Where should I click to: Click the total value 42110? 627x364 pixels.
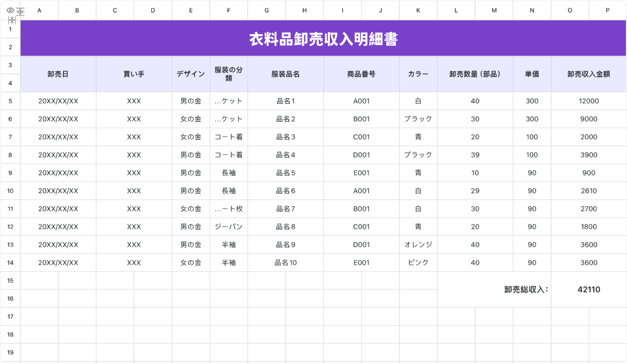[589, 289]
